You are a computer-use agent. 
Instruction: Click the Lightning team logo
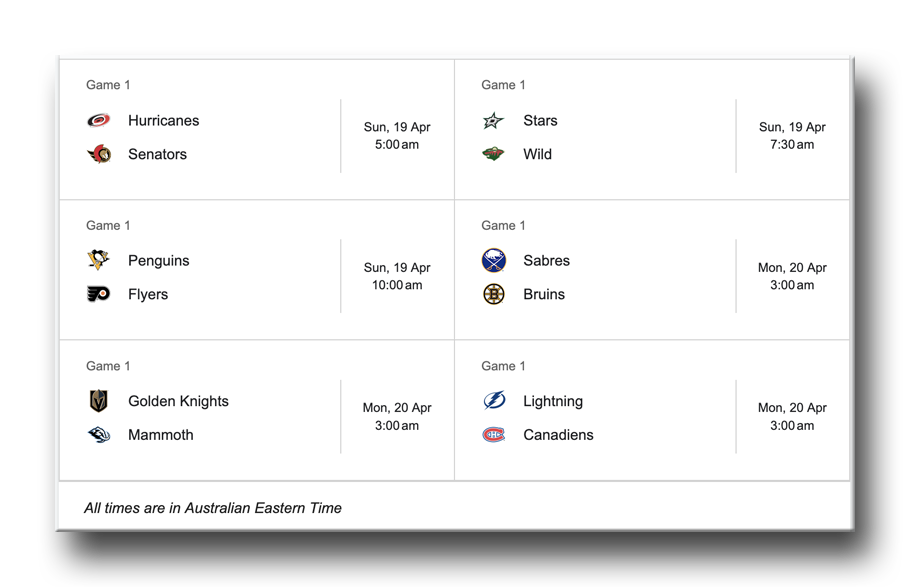coord(494,402)
